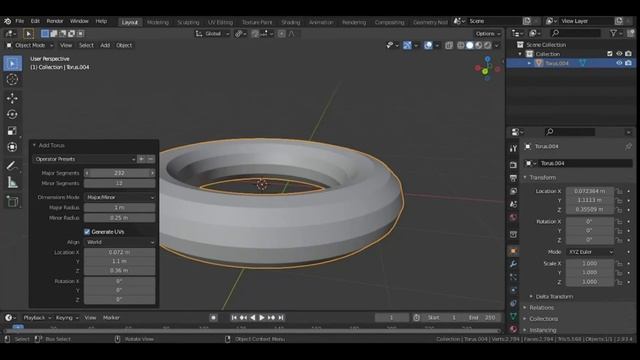Open the File menu

(20, 21)
